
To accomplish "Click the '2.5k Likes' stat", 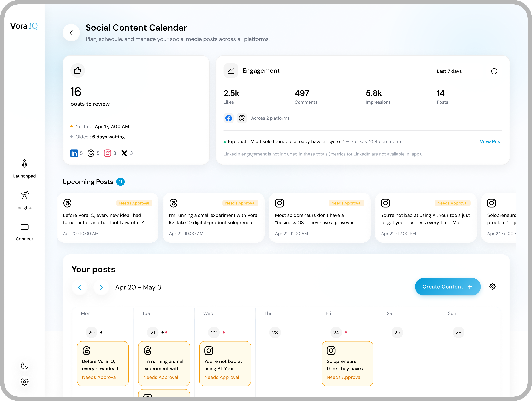I will click(231, 97).
